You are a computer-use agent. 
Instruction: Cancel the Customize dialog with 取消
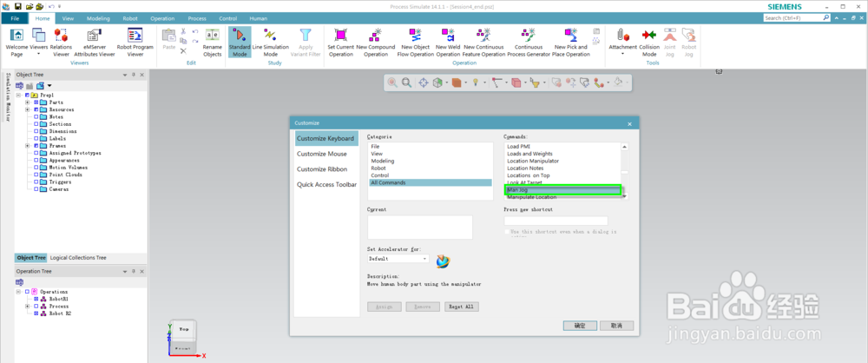[x=616, y=326]
